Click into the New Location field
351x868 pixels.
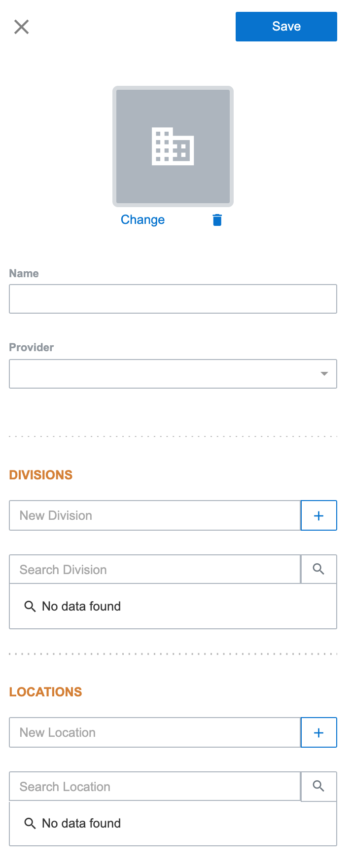155,732
